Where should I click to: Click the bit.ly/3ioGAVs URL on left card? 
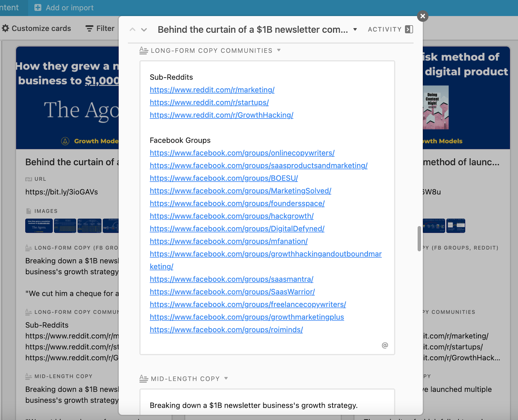[62, 192]
